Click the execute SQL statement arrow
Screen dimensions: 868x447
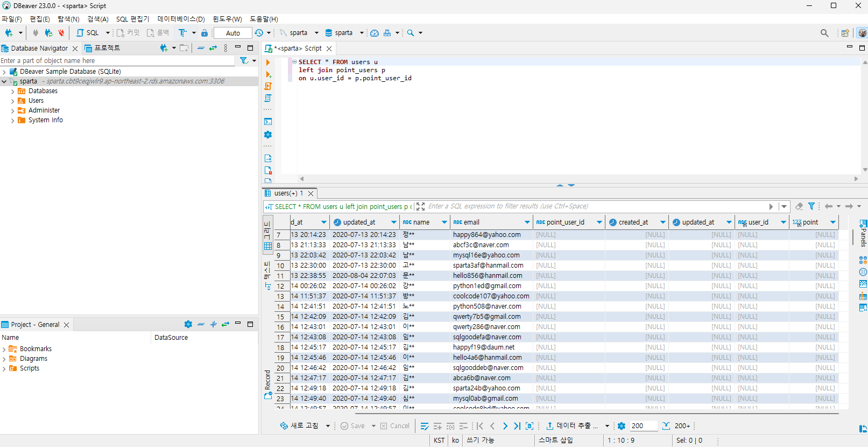268,62
